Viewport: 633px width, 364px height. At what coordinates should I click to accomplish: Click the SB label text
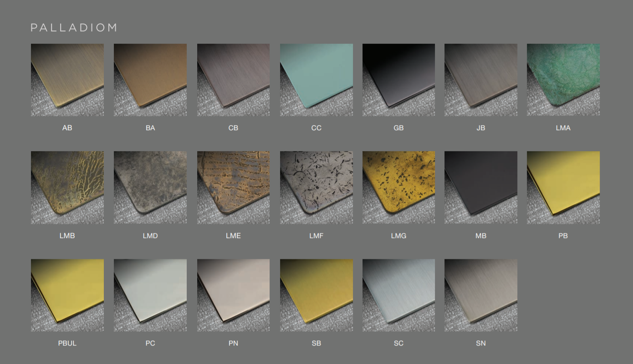click(x=316, y=344)
